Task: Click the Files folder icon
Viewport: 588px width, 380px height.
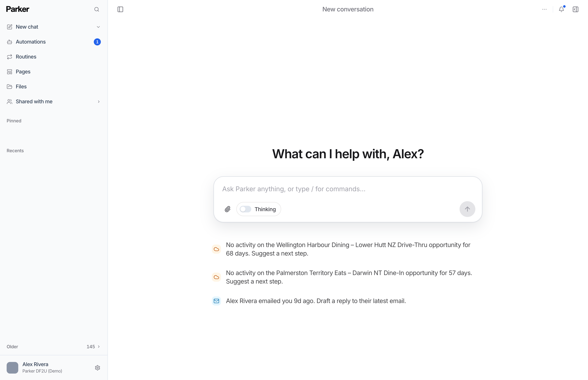Action: [x=10, y=87]
